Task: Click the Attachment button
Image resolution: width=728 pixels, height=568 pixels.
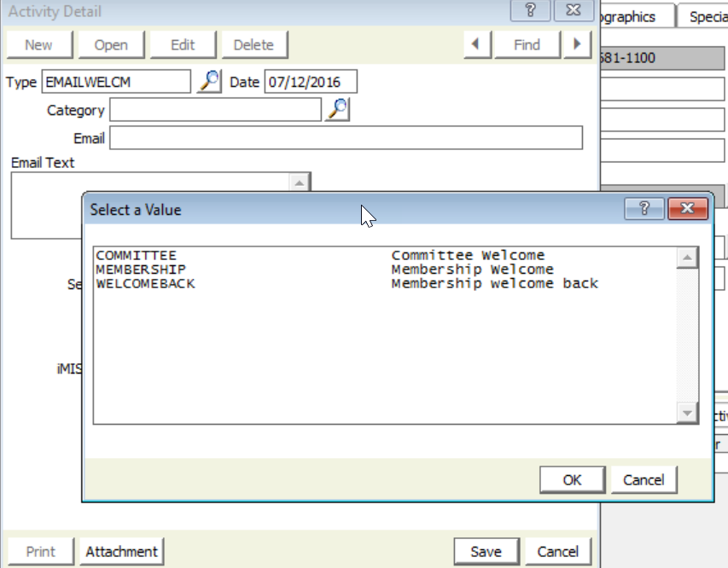Action: [121, 552]
